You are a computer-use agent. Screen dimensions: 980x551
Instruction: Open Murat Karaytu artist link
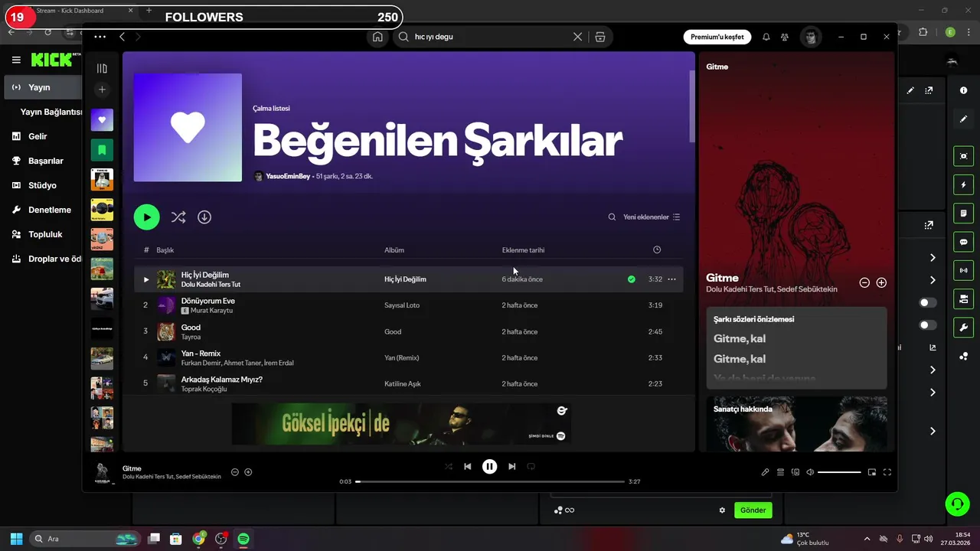coord(211,311)
